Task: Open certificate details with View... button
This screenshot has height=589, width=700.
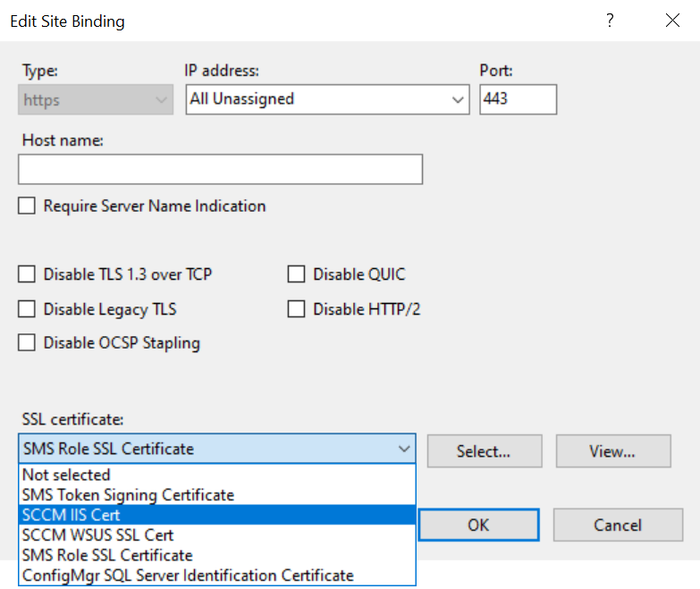Action: coord(613,451)
